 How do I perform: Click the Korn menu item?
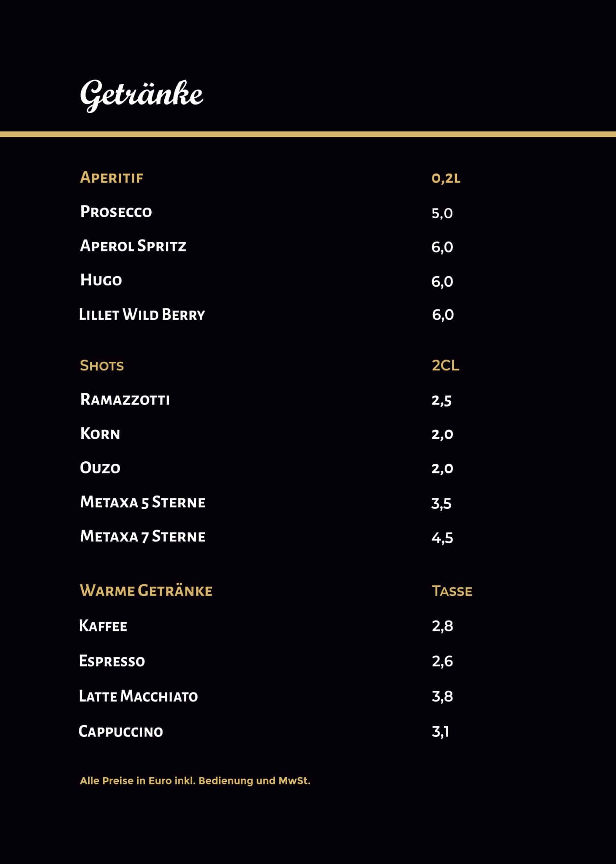[x=100, y=433]
